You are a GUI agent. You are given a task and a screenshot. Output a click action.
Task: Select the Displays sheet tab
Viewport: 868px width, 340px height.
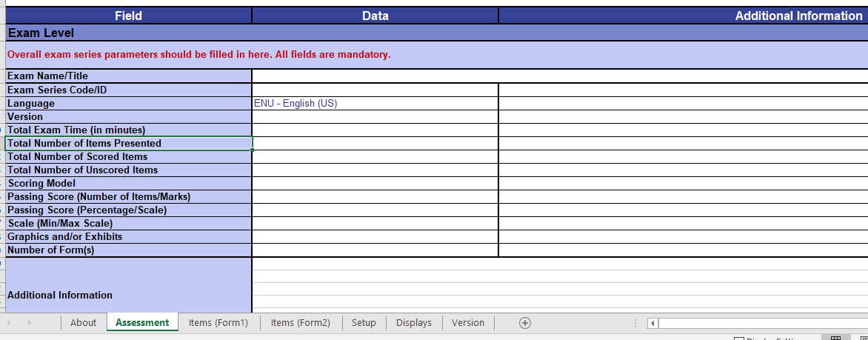pos(413,323)
